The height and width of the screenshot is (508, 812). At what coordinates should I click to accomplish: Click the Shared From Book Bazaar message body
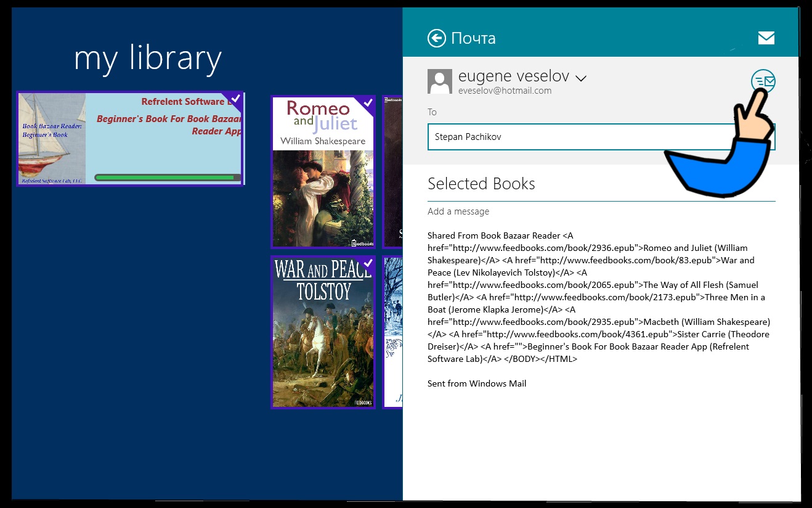[598, 297]
